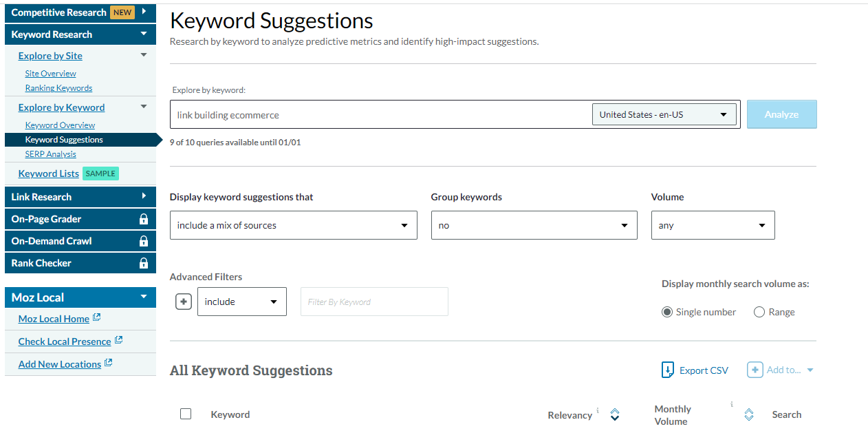Screen dimensions: 868x431
Task: Click the Search column header
Action: 787,414
